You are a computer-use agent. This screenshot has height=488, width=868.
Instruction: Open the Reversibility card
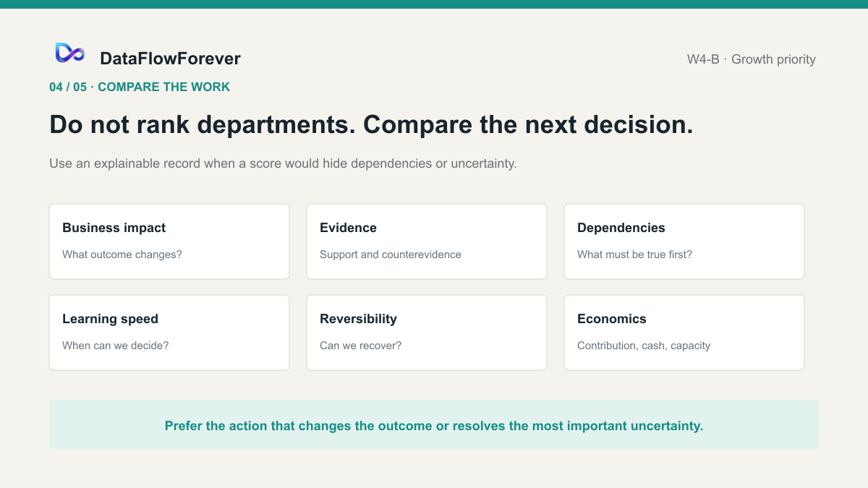(x=427, y=333)
